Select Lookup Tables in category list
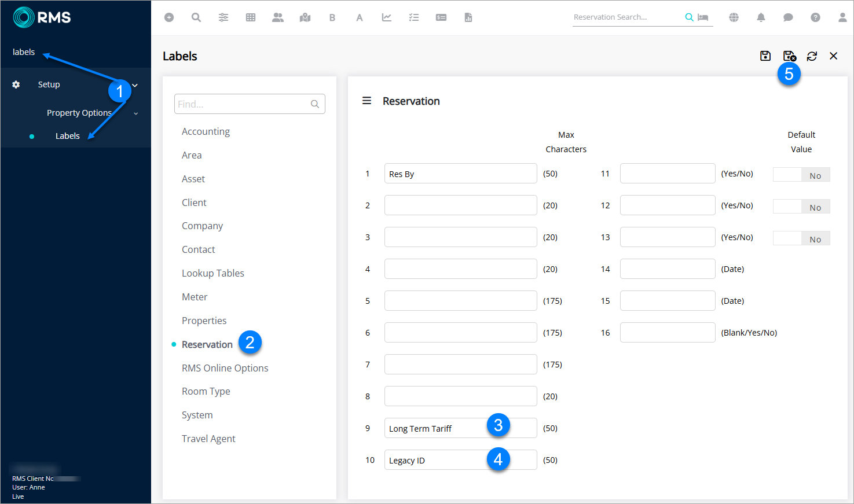This screenshot has height=504, width=854. click(x=212, y=273)
